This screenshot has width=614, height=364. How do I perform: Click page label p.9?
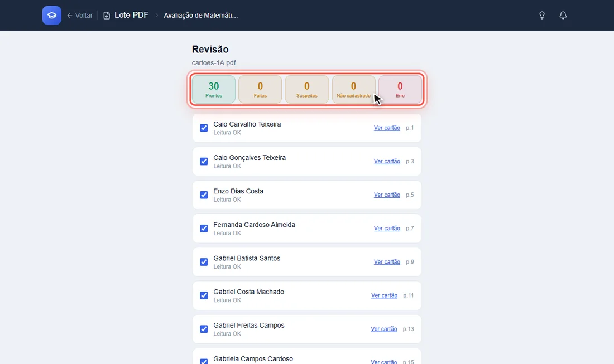(x=410, y=262)
